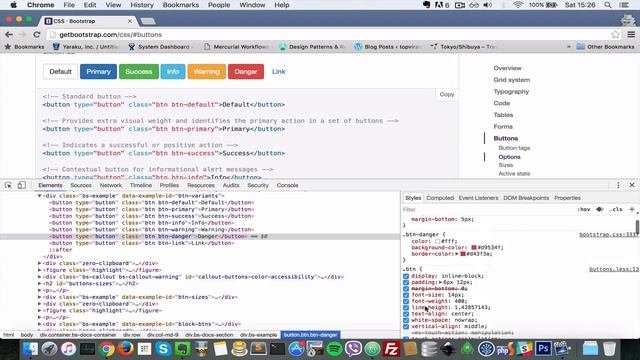This screenshot has height=360, width=640.
Task: Open the Chrome hamburger menu
Action: 631,35
